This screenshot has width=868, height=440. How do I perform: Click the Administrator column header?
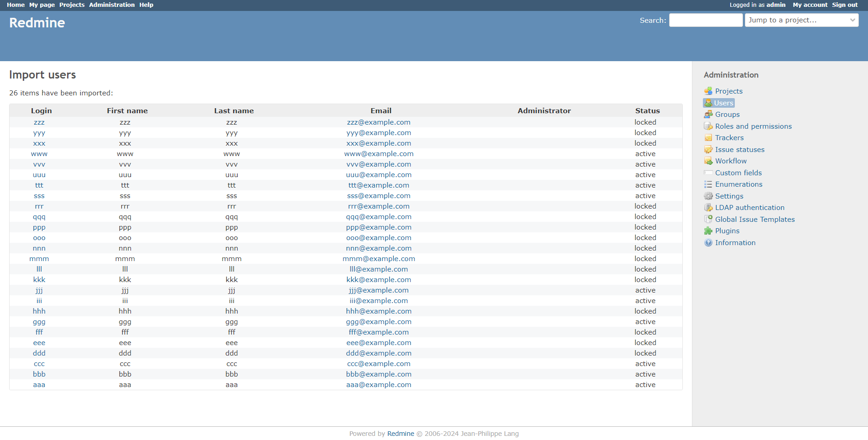point(544,111)
